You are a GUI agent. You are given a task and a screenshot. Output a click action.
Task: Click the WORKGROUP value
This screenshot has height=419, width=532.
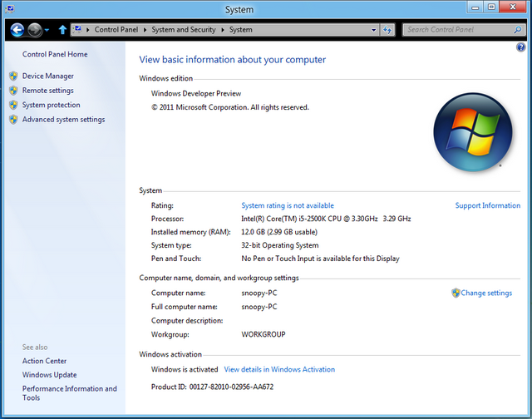(264, 334)
